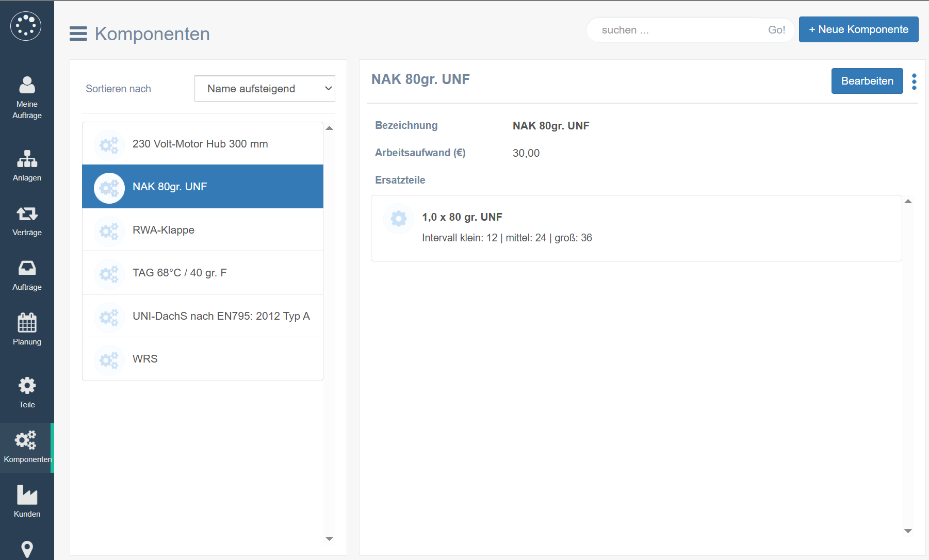Viewport: 929px width, 560px height.
Task: Open the three-dot options menu
Action: click(x=914, y=81)
